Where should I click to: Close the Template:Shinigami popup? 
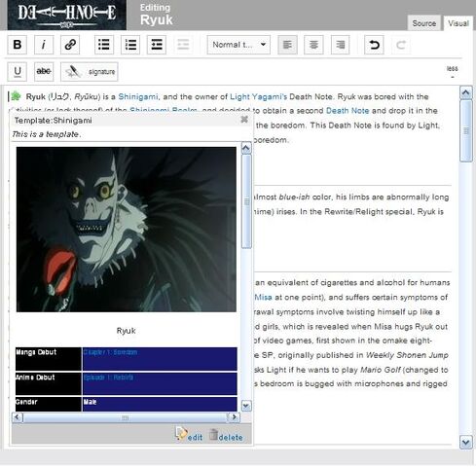point(244,120)
